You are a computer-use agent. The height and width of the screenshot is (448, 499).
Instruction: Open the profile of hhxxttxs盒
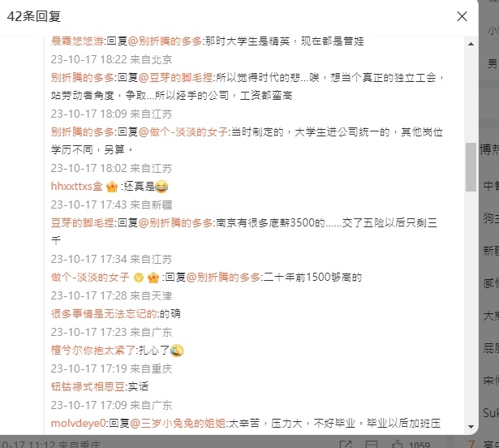pos(77,187)
